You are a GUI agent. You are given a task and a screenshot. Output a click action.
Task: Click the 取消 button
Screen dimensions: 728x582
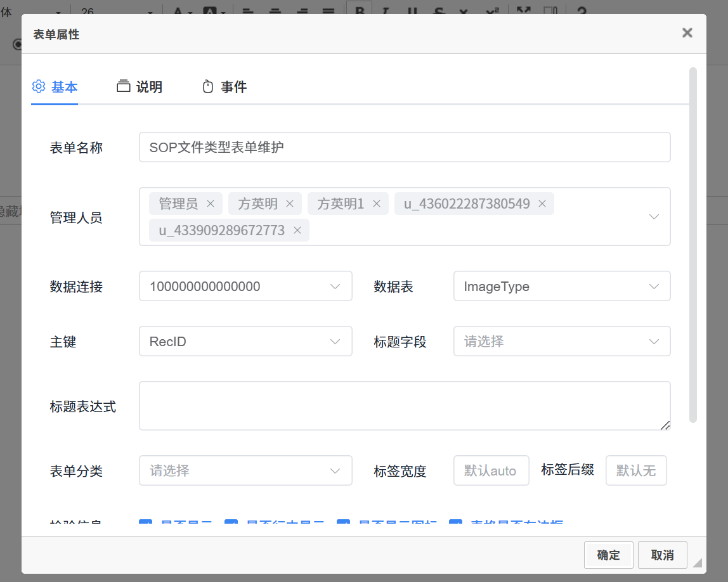pos(662,555)
